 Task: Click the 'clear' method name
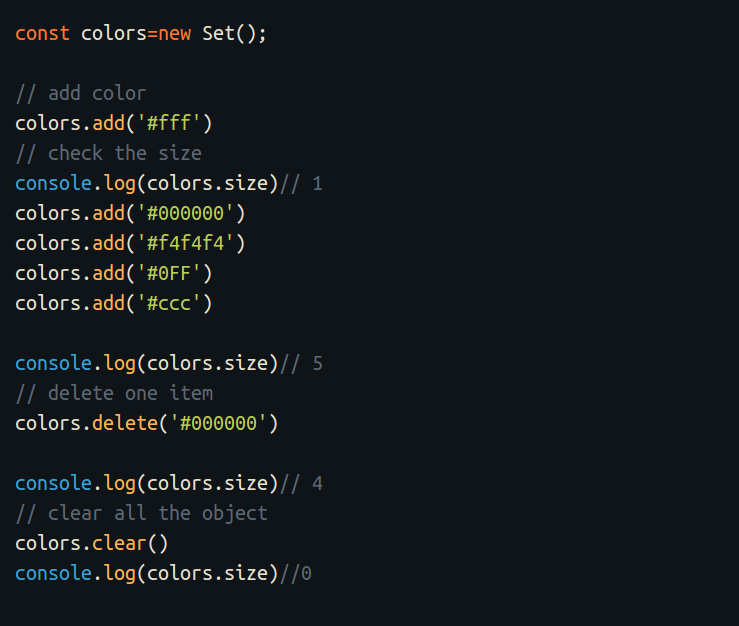click(x=119, y=544)
